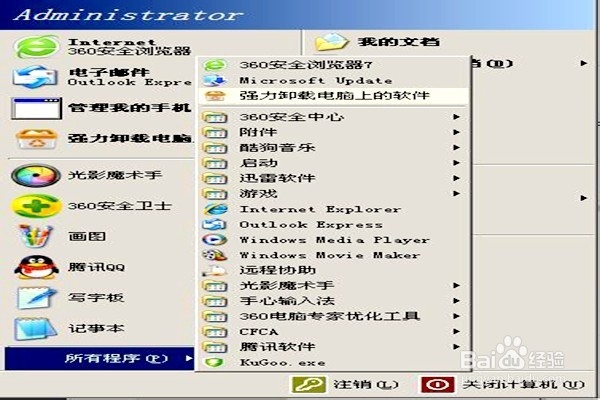
Task: Click 启动 entry text
Action: click(258, 163)
